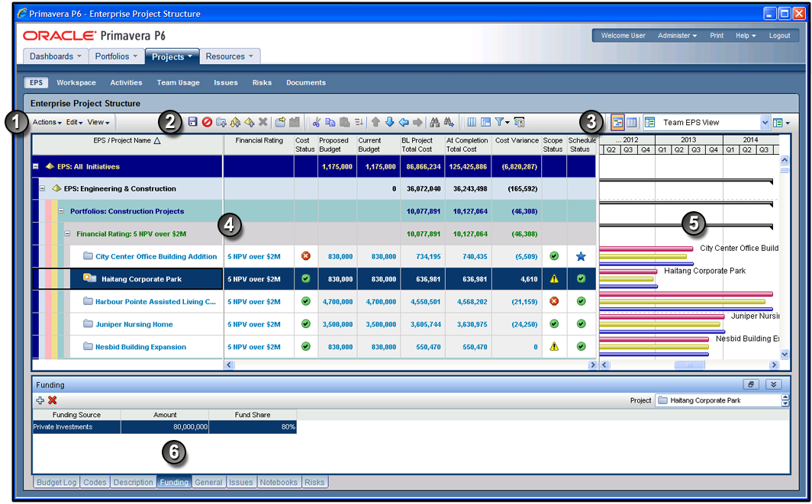Click the blue Move Left arrow icon
Image resolution: width=812 pixels, height=504 pixels.
click(x=404, y=122)
